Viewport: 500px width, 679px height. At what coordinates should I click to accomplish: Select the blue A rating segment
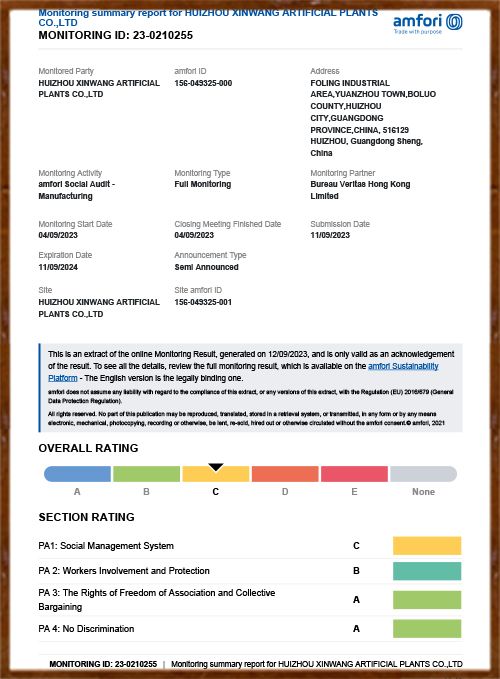77,474
